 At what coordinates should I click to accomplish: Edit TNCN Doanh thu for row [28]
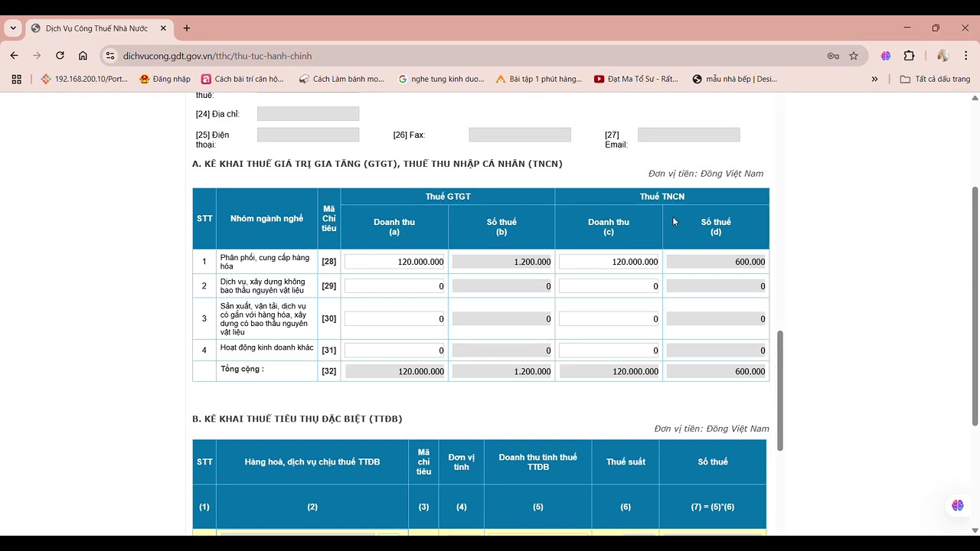609,262
